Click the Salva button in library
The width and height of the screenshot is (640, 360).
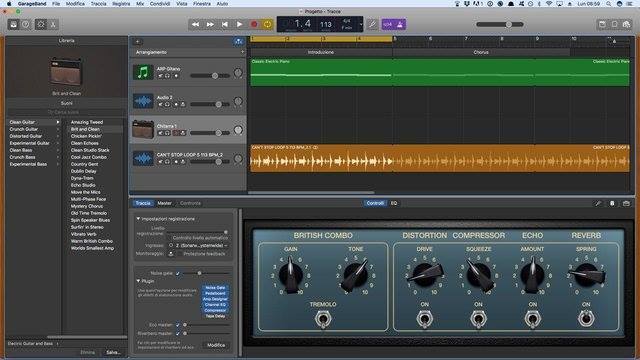[x=113, y=352]
